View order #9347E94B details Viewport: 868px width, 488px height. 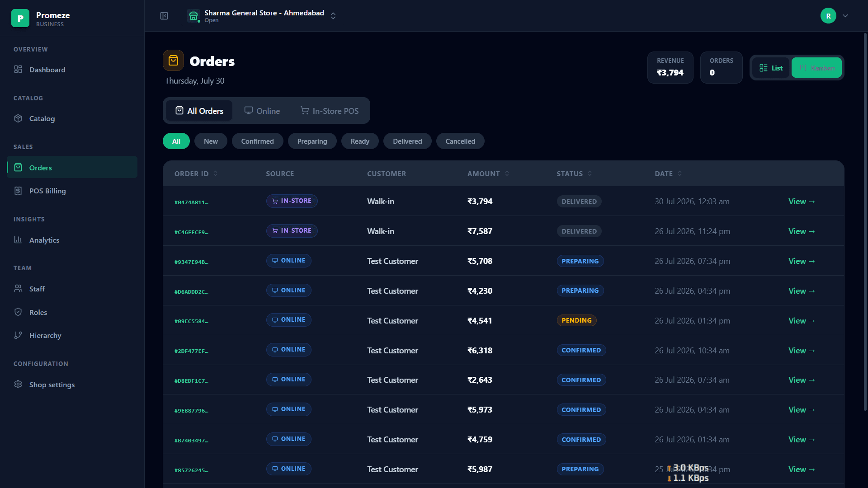802,261
